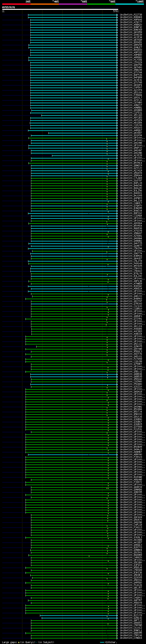This screenshot has height=644, width=146.
Task: Open hit UniRef100_P22738
Action: [131, 15]
